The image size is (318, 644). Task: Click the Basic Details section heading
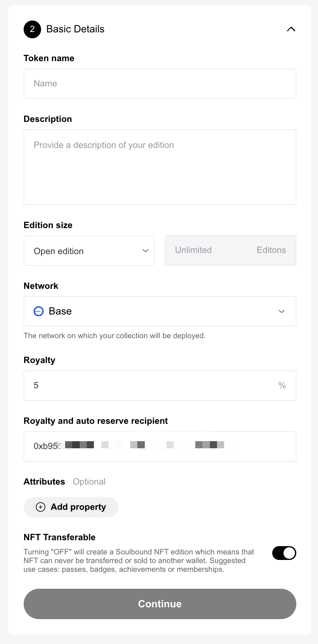pos(75,29)
